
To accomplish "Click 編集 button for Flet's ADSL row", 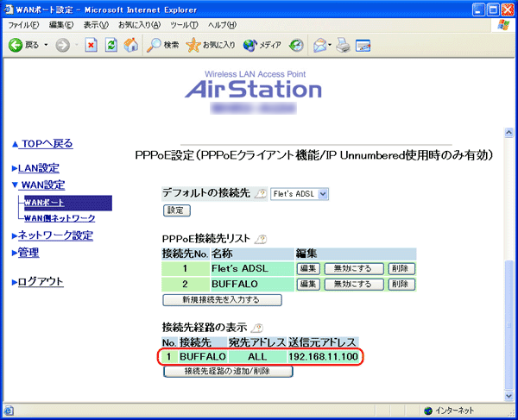I will point(308,268).
